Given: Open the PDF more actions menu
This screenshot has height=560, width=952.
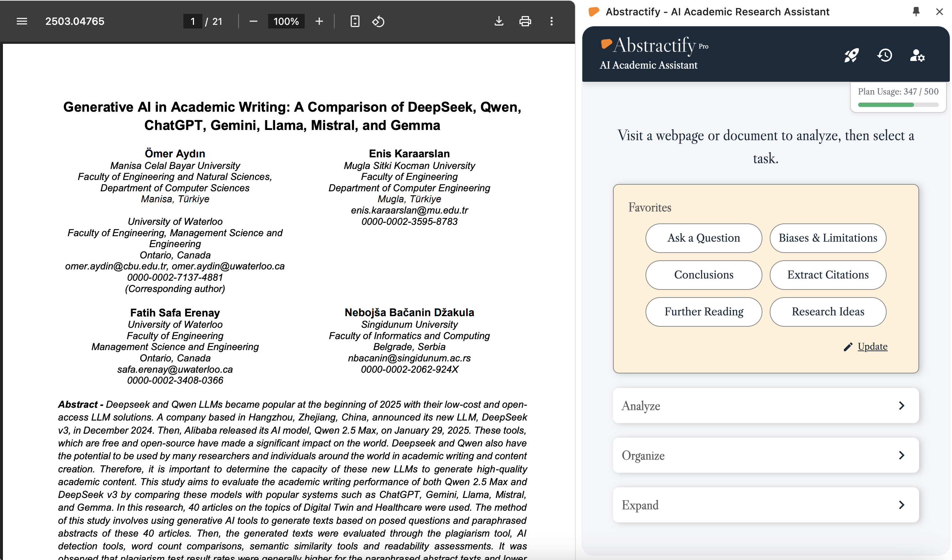Looking at the screenshot, I should tap(552, 22).
